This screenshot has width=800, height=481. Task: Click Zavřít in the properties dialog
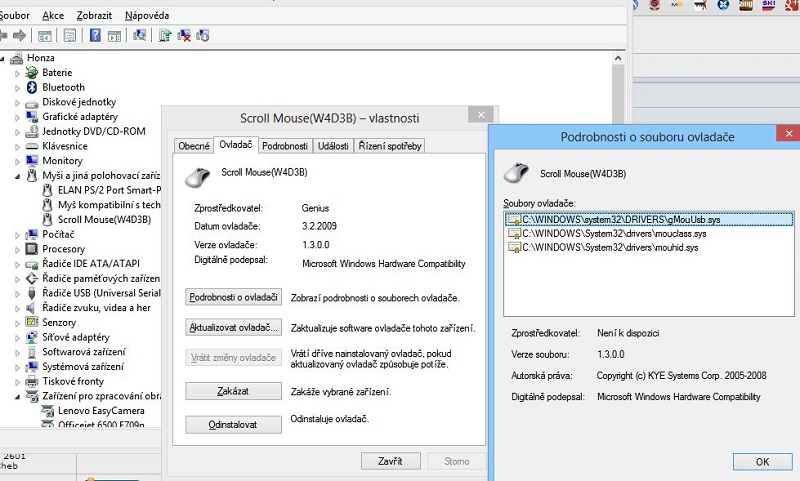[x=391, y=461]
